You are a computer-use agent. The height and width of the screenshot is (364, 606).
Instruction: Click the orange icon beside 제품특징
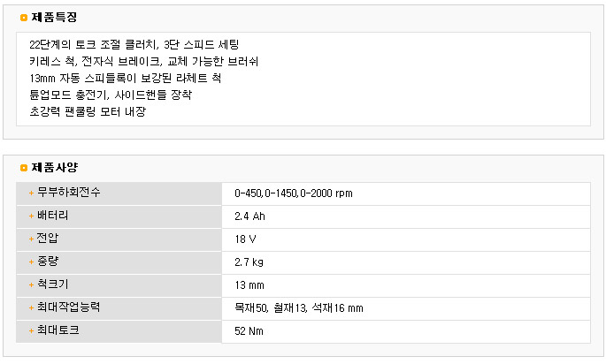coord(24,18)
